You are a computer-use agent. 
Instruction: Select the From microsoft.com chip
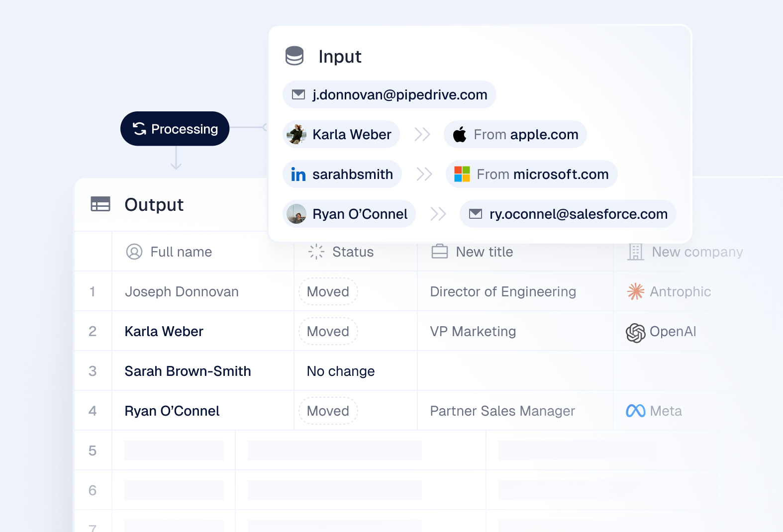[532, 174]
